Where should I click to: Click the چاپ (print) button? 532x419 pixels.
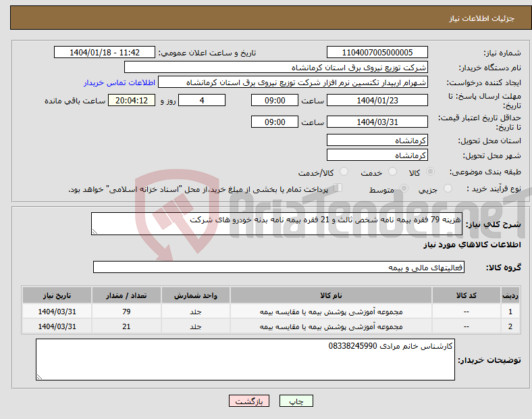coord(296,401)
